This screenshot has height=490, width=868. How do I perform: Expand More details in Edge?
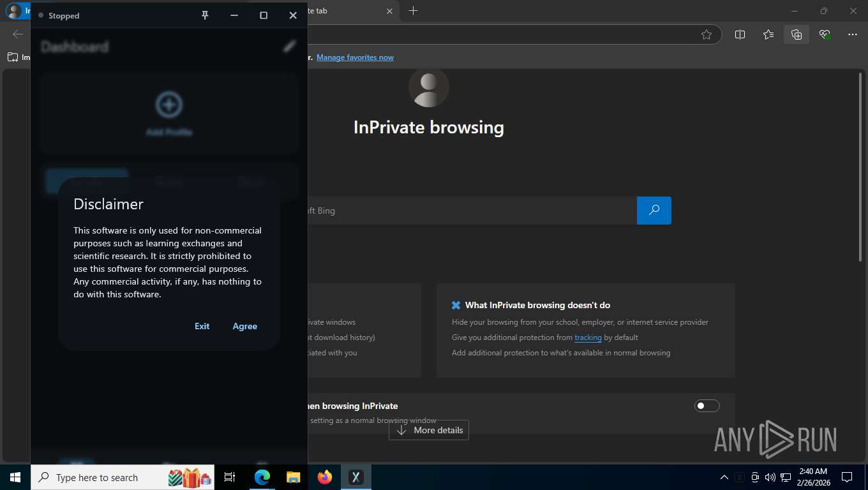[x=429, y=430]
